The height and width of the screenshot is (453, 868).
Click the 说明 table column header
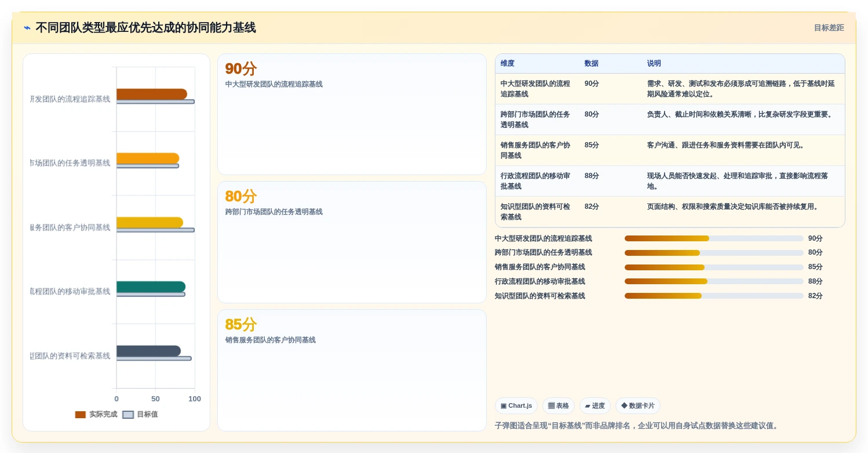tap(654, 63)
